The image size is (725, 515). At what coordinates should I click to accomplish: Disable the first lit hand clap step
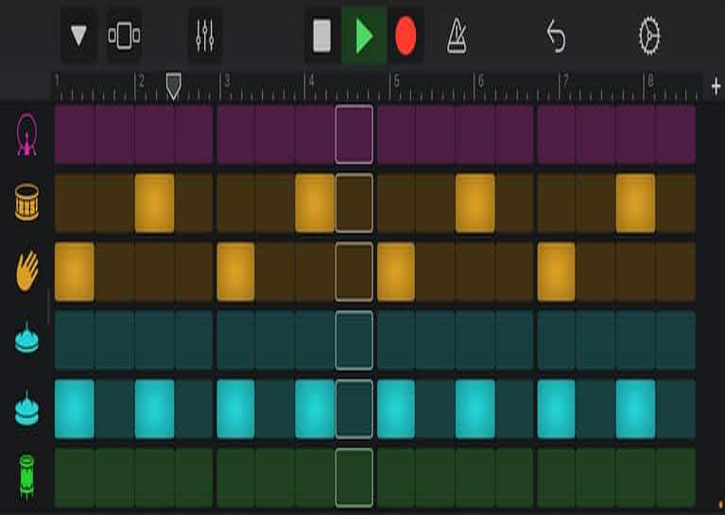[x=74, y=271]
